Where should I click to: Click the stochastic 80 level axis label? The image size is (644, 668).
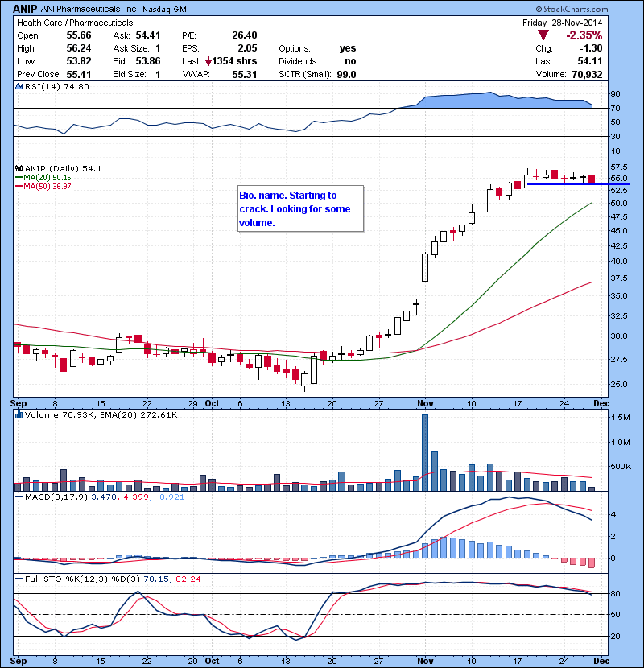pyautogui.click(x=615, y=593)
